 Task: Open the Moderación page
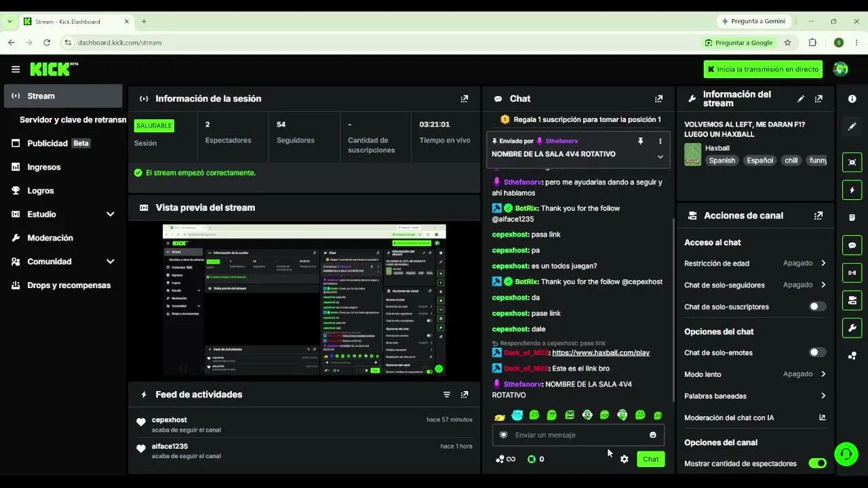[63, 238]
